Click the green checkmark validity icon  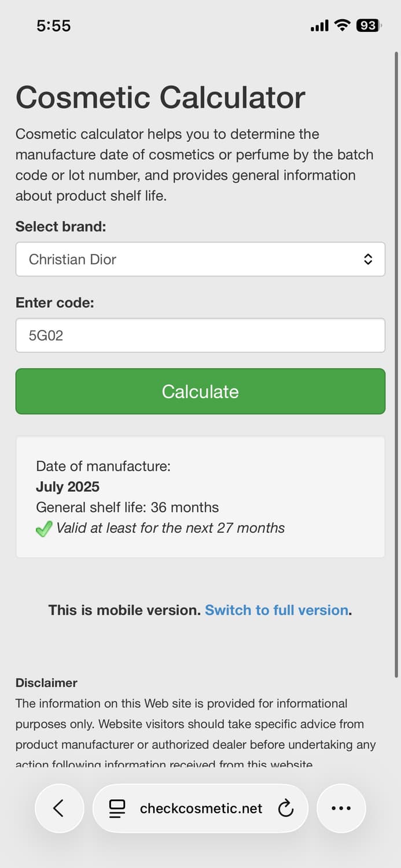[44, 529]
